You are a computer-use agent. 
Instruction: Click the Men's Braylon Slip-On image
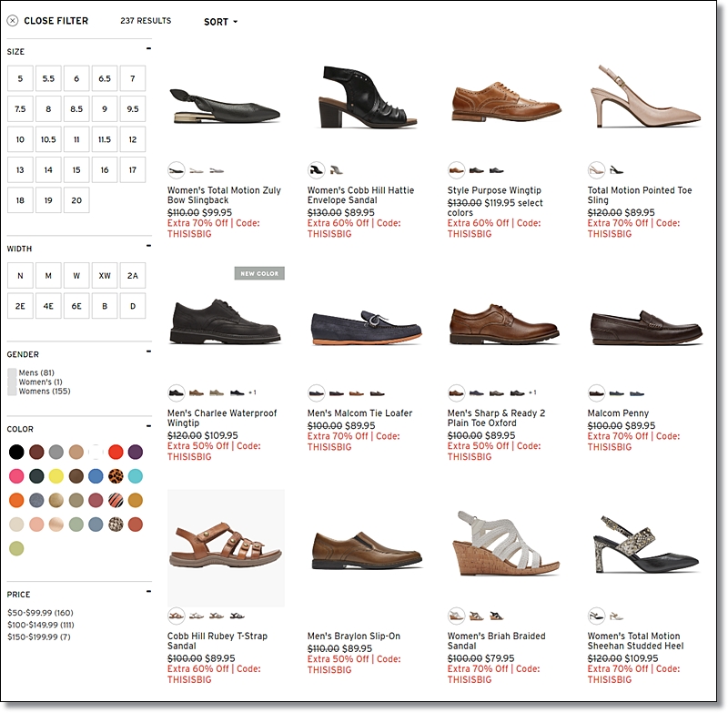[367, 551]
